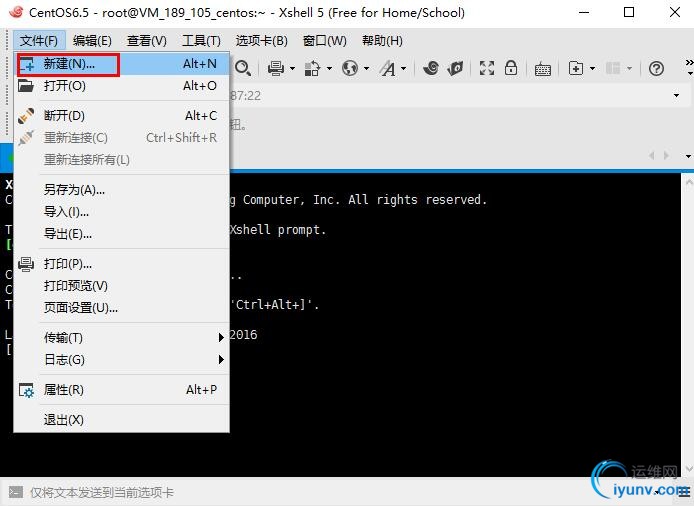Choose Exit (退出) menu entry
The height and width of the screenshot is (506, 694).
tap(122, 420)
